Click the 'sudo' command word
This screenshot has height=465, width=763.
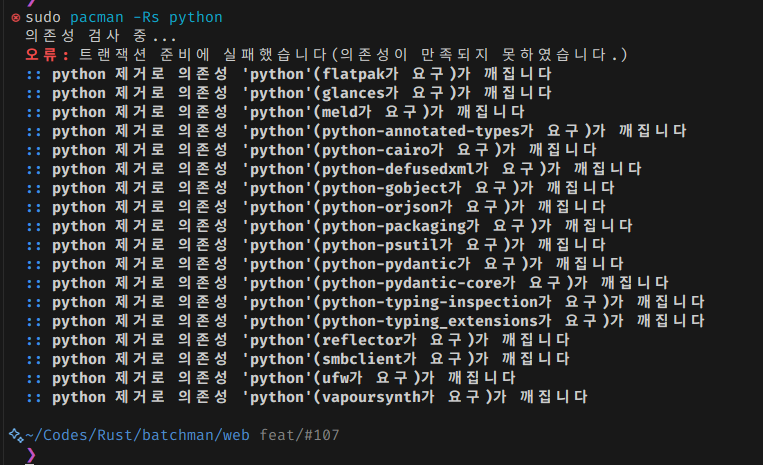pos(43,17)
